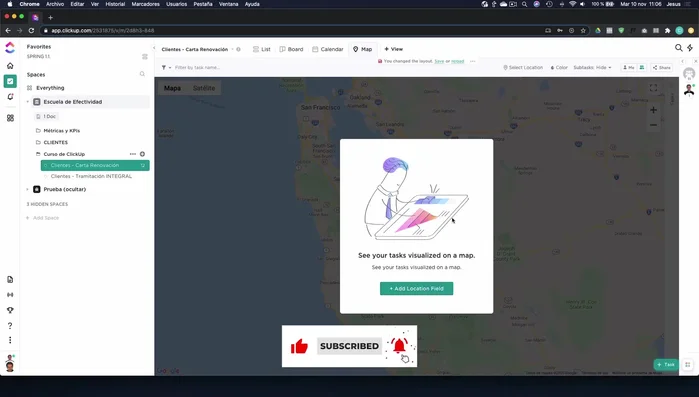Screen dimensions: 699x397
Task: Toggle the Me filter button
Action: [x=629, y=67]
